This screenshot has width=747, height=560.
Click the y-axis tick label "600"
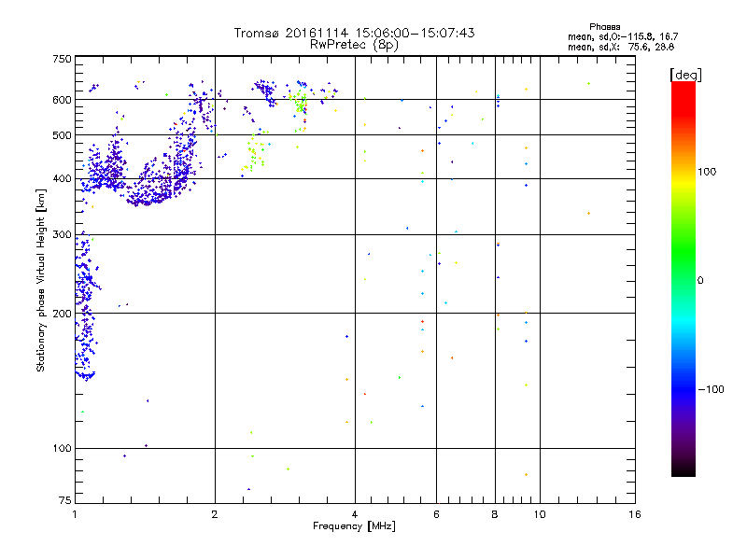(62, 100)
